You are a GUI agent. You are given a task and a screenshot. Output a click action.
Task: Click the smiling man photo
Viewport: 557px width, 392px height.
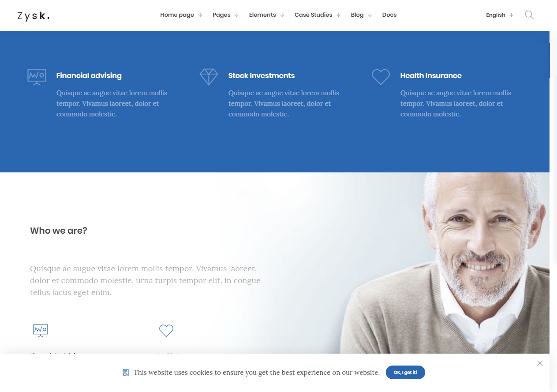click(x=445, y=263)
